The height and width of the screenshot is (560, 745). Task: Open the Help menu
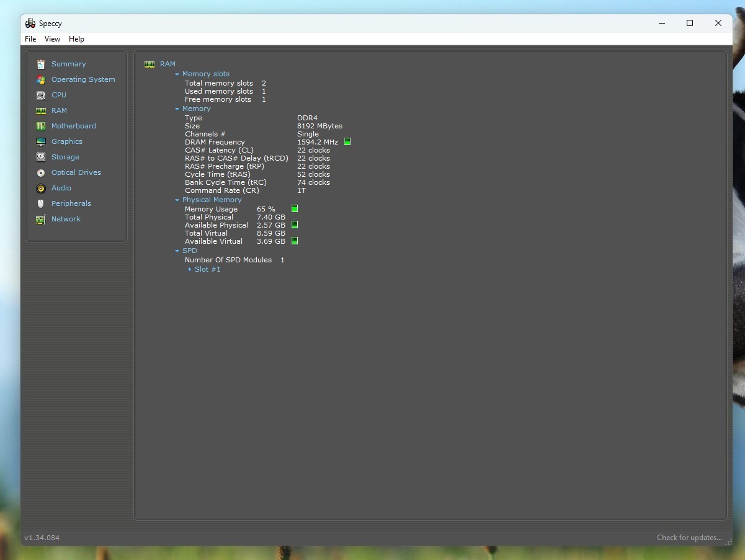[76, 39]
